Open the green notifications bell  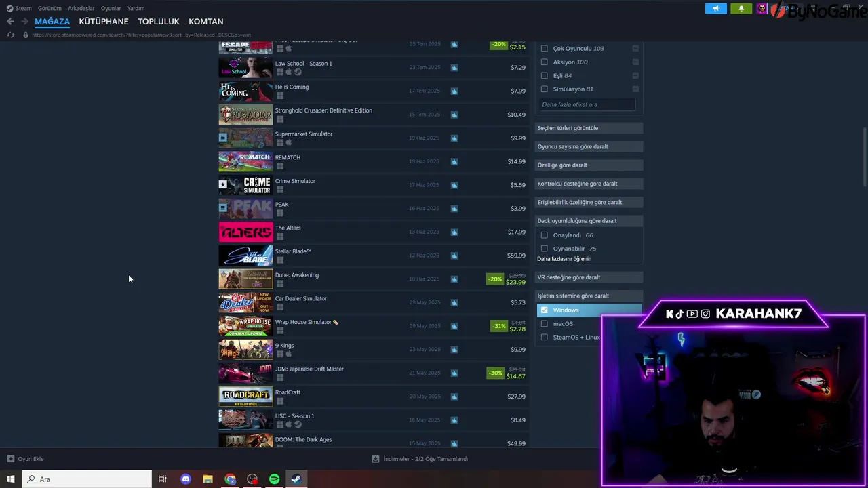point(741,8)
